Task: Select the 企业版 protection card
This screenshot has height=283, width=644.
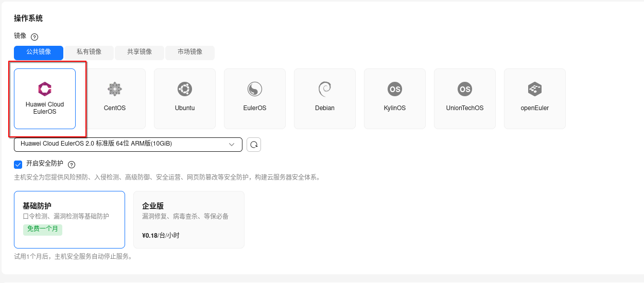Action: pos(189,220)
